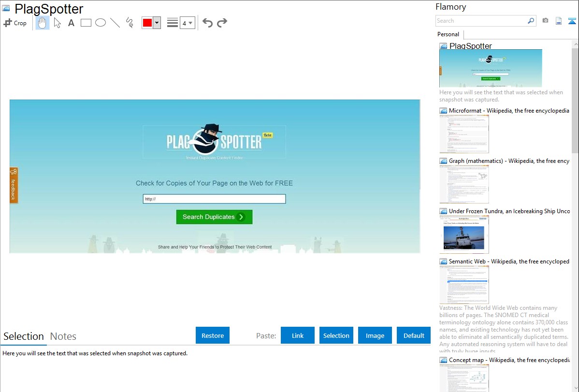Click the orange feedback side tab

(x=14, y=185)
